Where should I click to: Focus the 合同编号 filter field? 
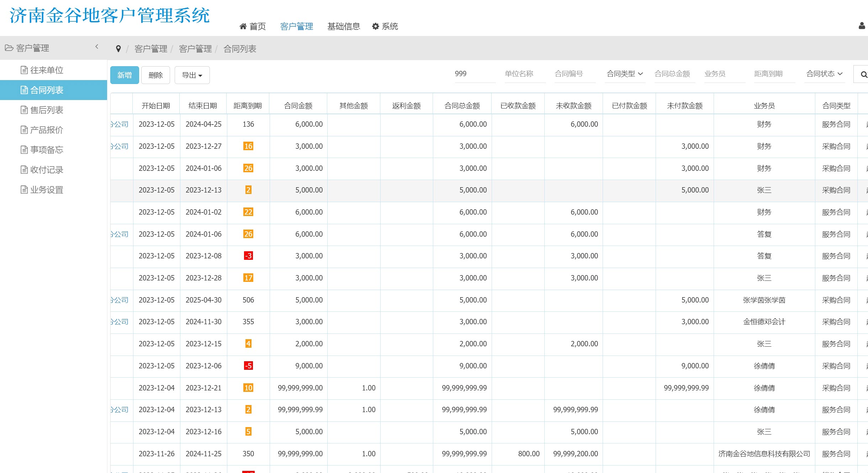575,74
